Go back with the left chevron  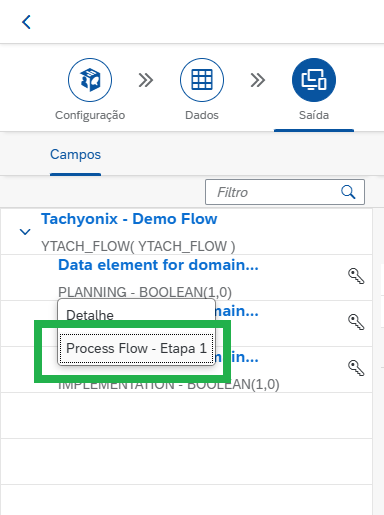pos(26,22)
